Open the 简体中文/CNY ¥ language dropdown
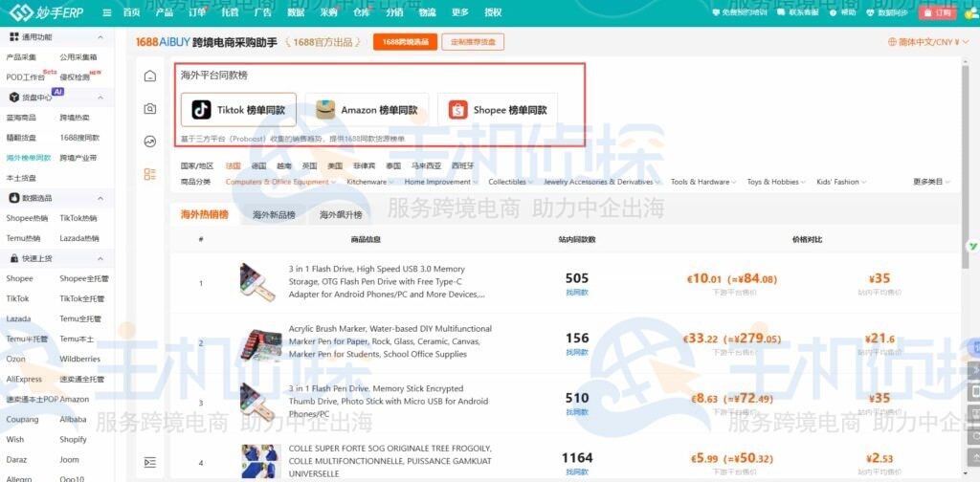This screenshot has height=482, width=980. pos(928,42)
